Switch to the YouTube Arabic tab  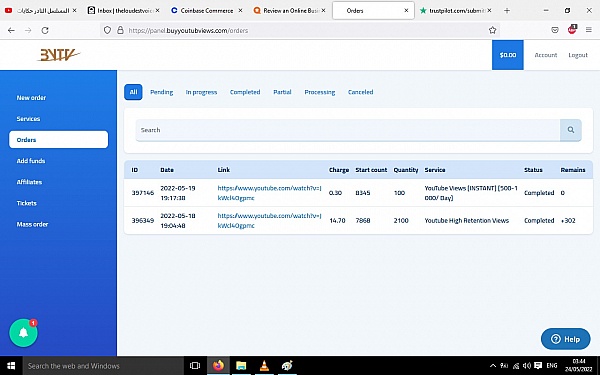point(40,11)
